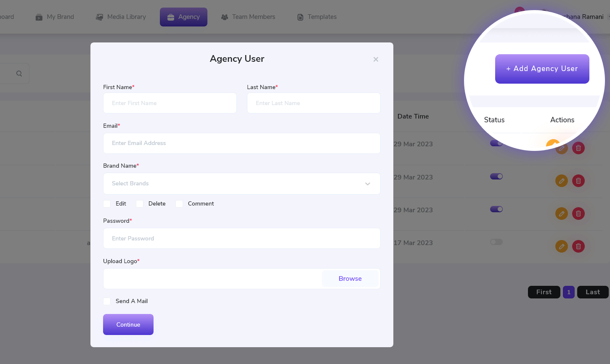The height and width of the screenshot is (364, 610).
Task: Toggle status switch for 17 Mar 2023 row
Action: 496,242
